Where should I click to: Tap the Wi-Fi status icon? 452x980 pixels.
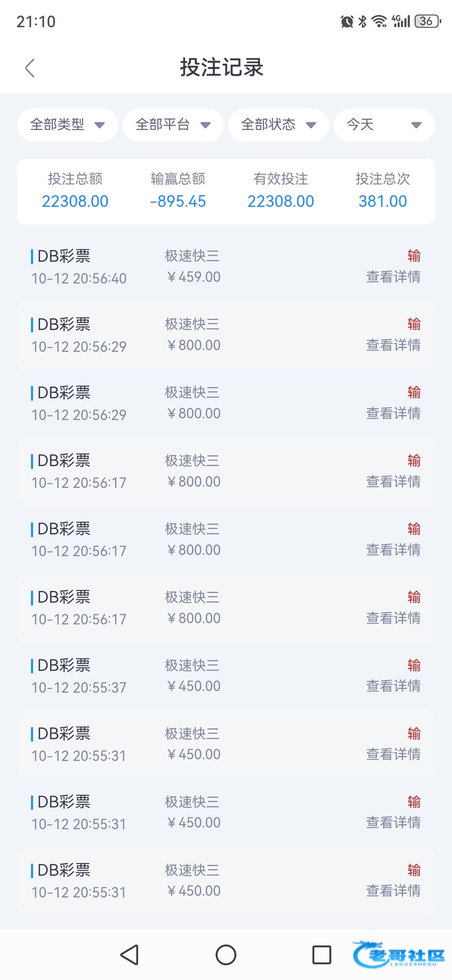pyautogui.click(x=379, y=21)
